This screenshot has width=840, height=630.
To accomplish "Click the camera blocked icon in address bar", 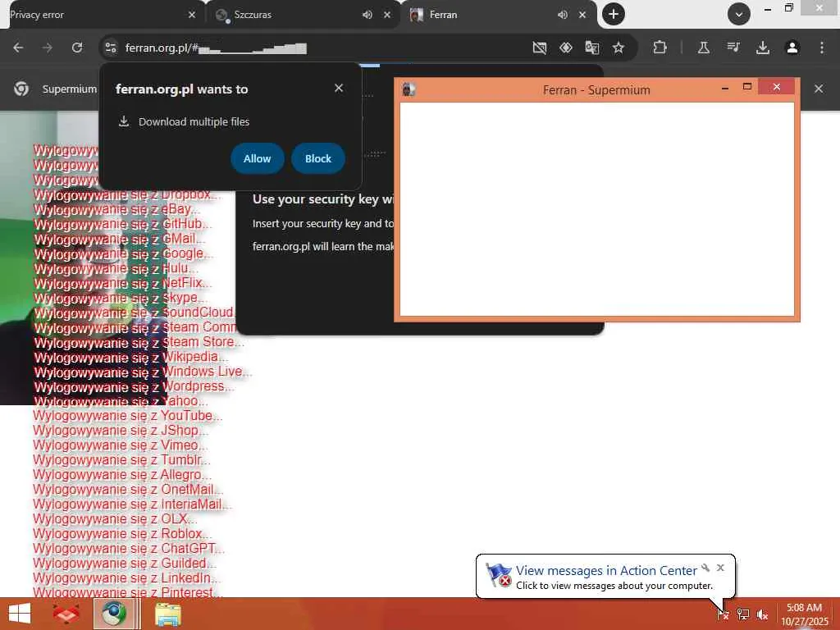I will point(540,48).
